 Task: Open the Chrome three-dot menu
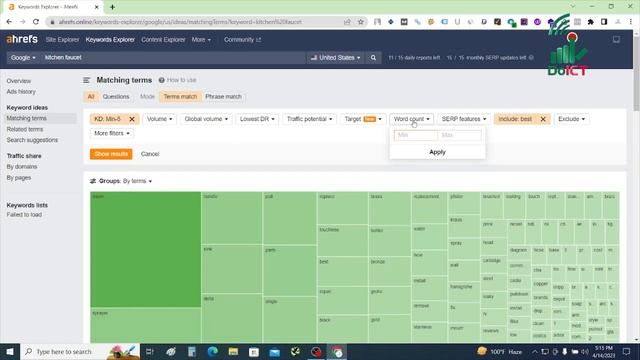click(x=631, y=22)
